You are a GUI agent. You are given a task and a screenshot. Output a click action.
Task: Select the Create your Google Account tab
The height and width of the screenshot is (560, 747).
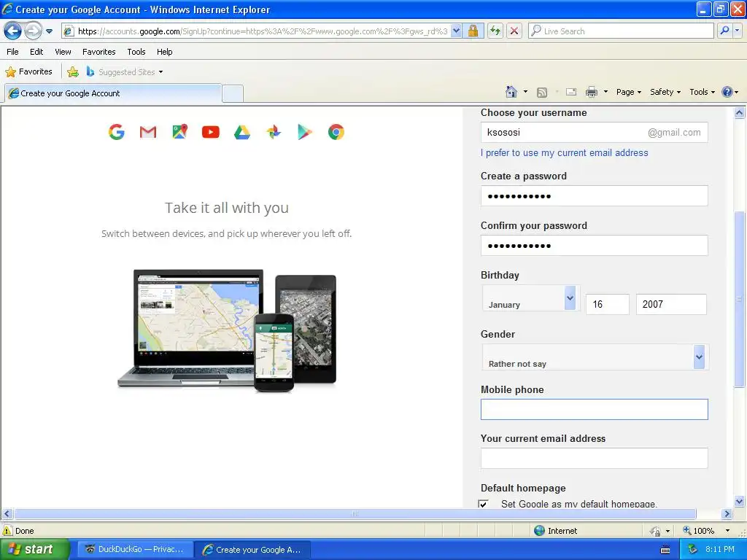point(113,93)
